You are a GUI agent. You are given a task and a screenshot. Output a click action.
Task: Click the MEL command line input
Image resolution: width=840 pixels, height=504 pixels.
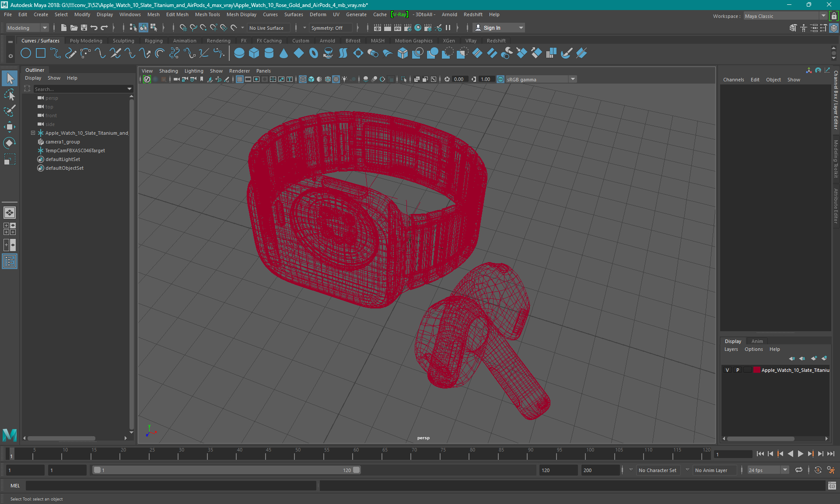[x=171, y=486]
